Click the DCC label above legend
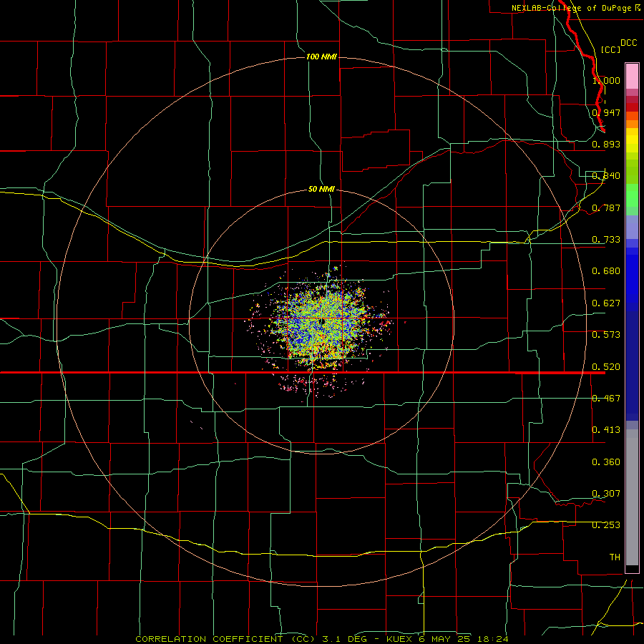 [628, 43]
